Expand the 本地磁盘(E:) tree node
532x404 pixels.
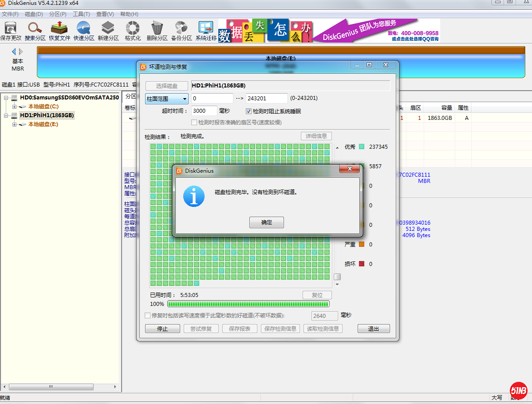(x=15, y=124)
